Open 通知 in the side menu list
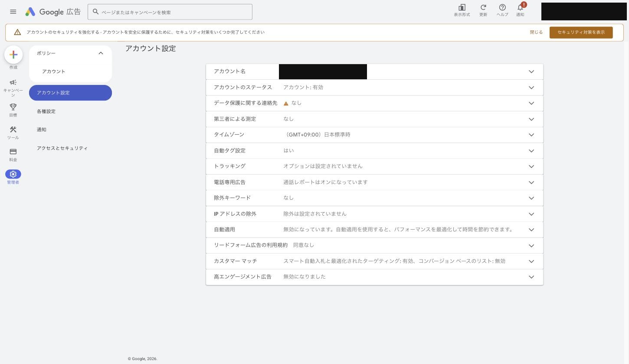 pos(42,130)
